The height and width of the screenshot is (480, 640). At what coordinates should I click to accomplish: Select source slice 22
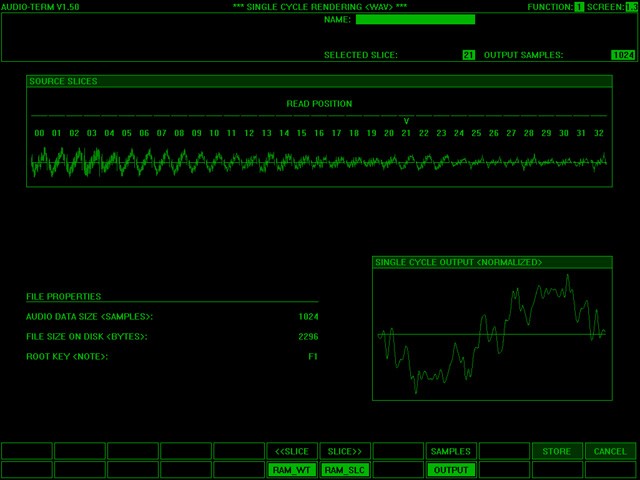[424, 133]
